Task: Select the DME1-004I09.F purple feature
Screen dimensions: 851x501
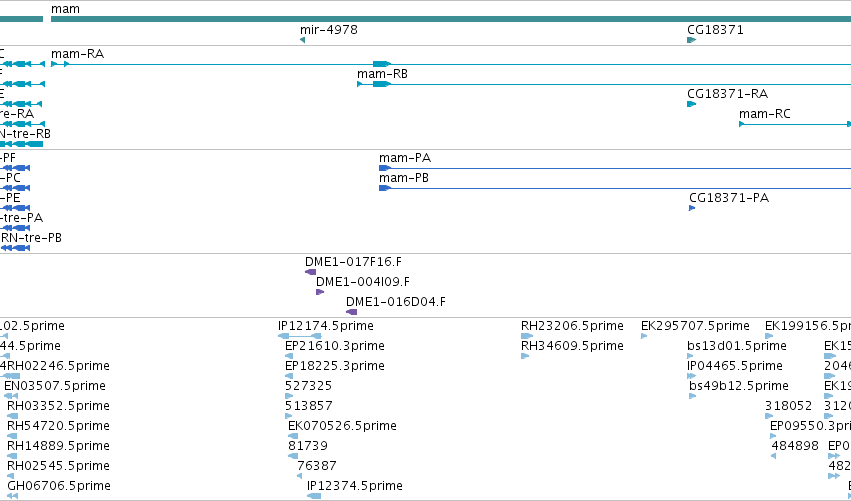Action: 320,292
